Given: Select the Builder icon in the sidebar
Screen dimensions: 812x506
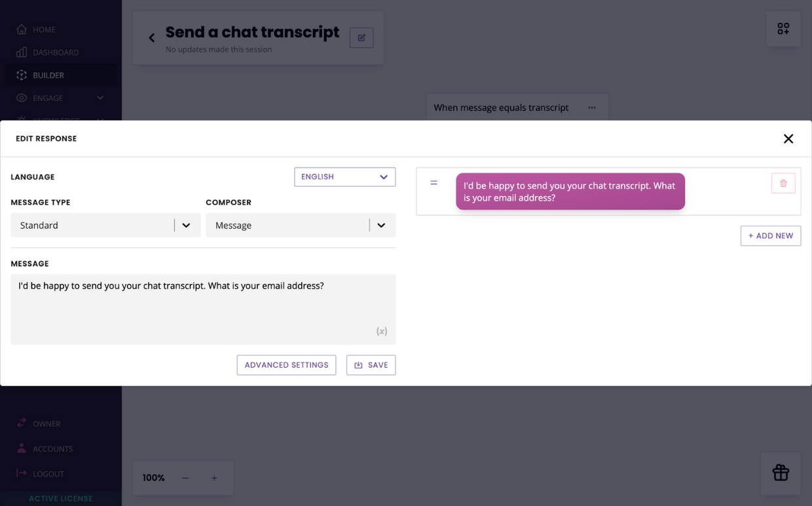Looking at the screenshot, I should 22,75.
